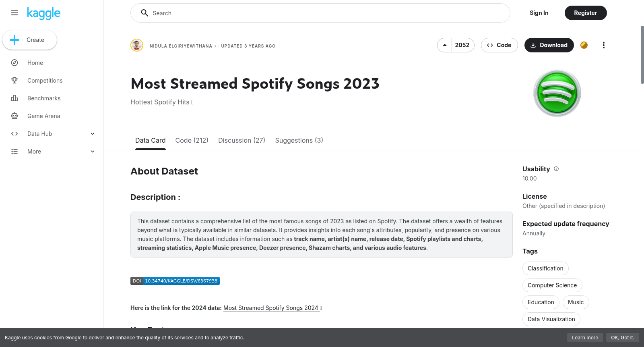644x347 pixels.
Task: Click the 'Annually' update frequency value
Action: pyautogui.click(x=534, y=233)
